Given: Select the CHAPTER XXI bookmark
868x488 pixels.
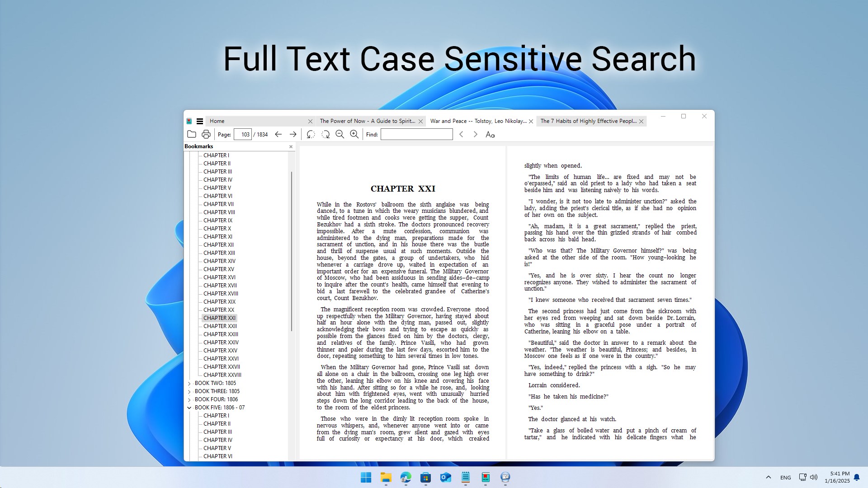Looking at the screenshot, I should tap(219, 318).
